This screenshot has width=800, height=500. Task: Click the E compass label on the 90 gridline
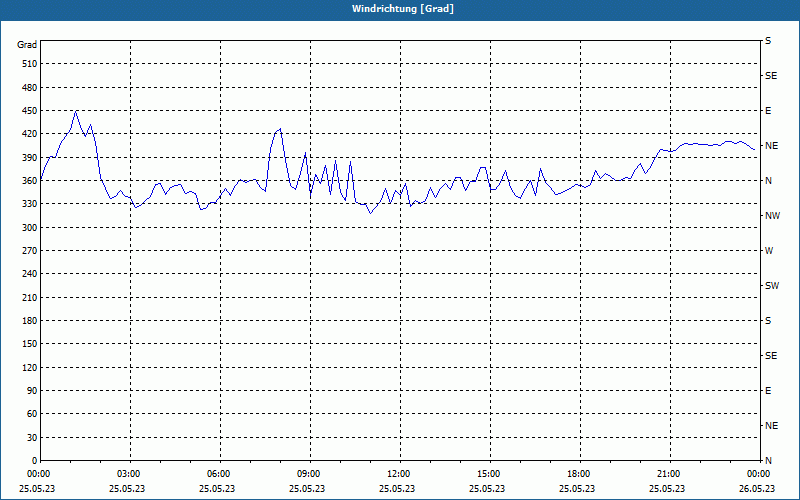768,391
